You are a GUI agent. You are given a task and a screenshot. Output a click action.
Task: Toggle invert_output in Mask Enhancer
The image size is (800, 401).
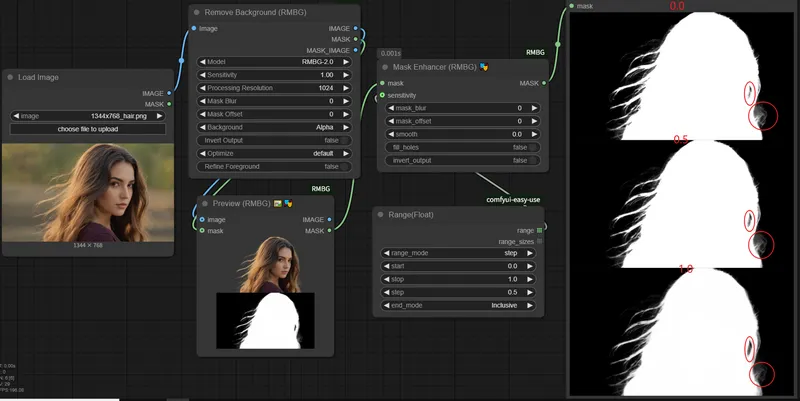[460, 160]
